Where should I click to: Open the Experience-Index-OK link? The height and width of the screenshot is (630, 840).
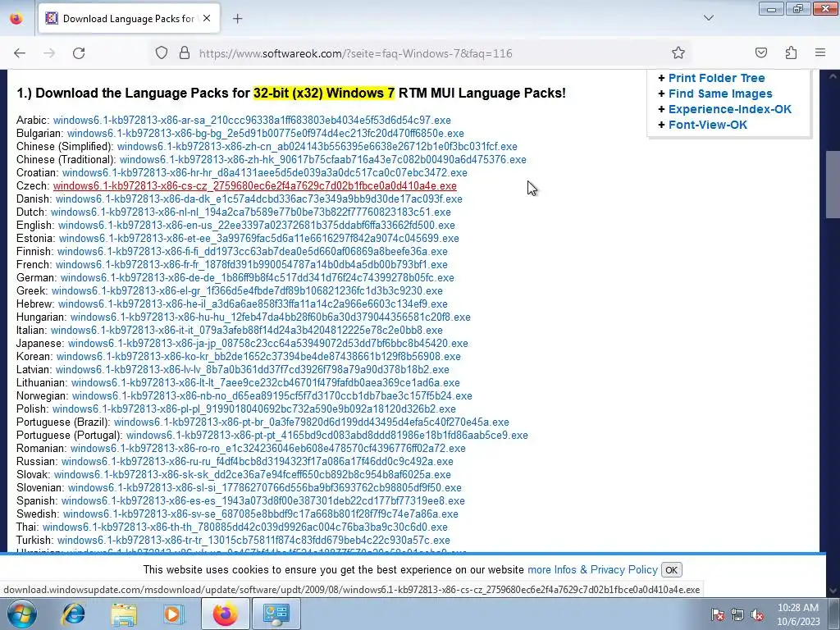tap(729, 109)
